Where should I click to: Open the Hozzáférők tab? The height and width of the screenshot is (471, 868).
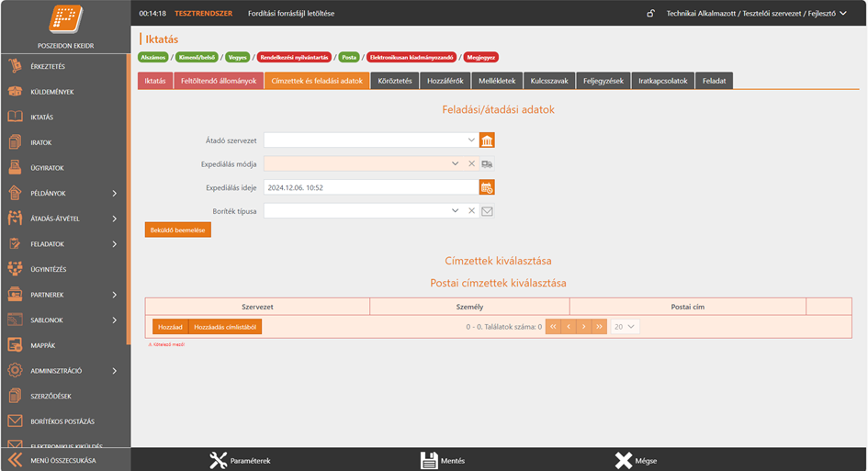445,81
